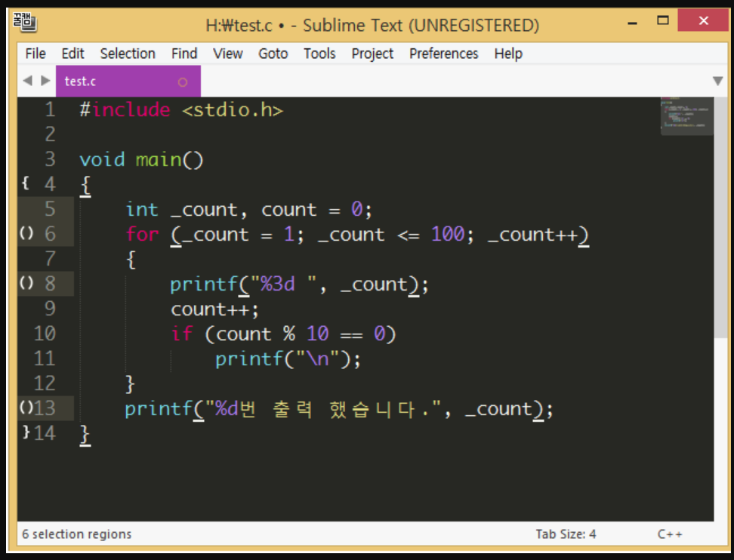Image resolution: width=734 pixels, height=560 pixels.
Task: Click '<stdio.h>' in the code
Action: [233, 110]
